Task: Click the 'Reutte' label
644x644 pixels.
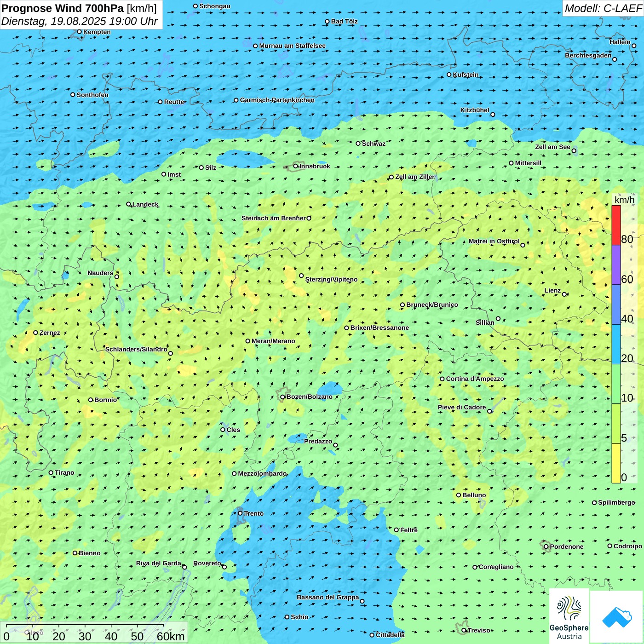Action: click(x=174, y=102)
